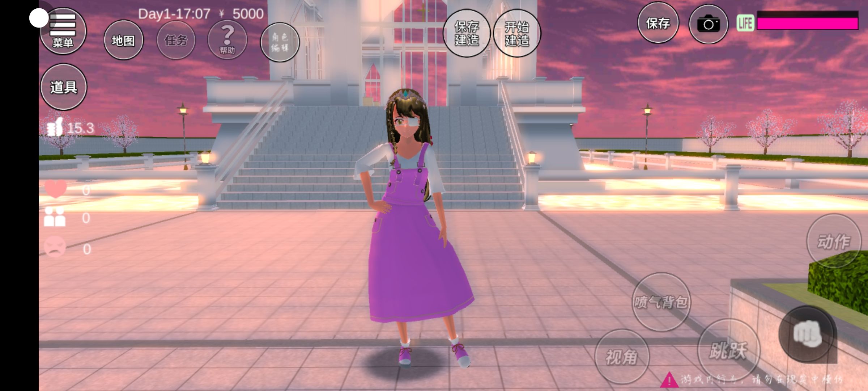Open the 角色编辑 character editor button

280,42
